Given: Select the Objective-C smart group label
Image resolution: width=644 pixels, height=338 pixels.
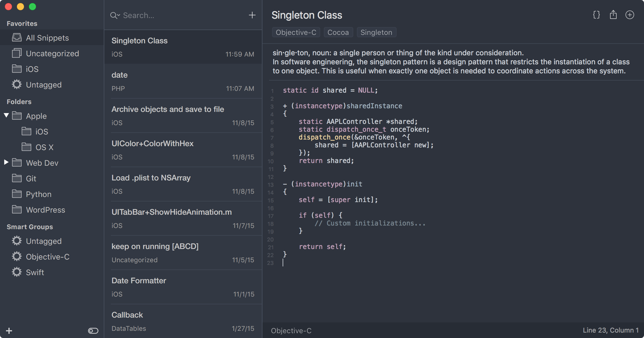Looking at the screenshot, I should point(47,257).
